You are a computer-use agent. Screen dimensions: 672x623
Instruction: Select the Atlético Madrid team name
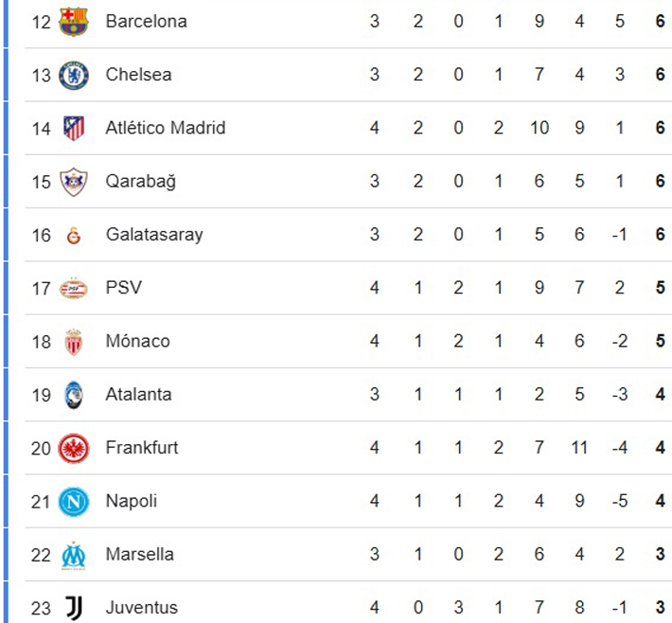[x=166, y=128]
